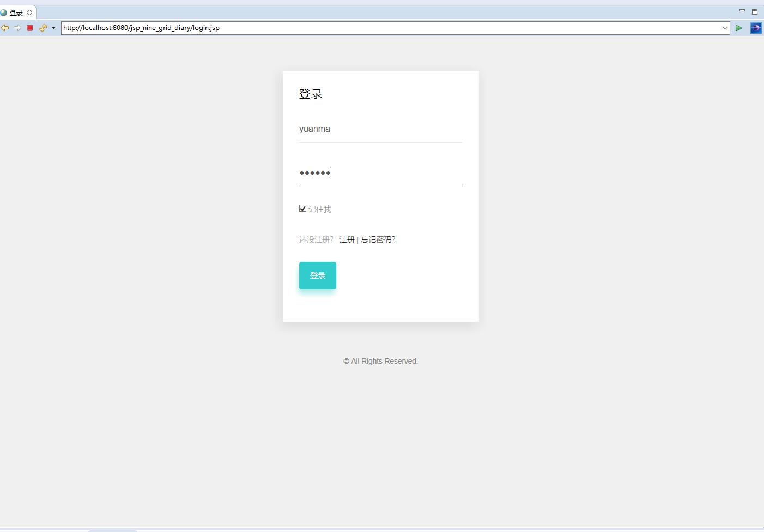Focus the password input field

pos(380,173)
